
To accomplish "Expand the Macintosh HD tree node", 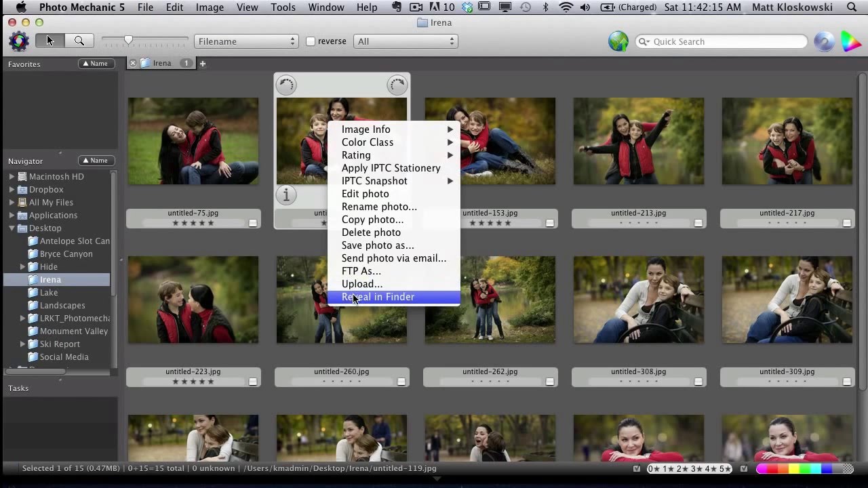I will [x=12, y=176].
